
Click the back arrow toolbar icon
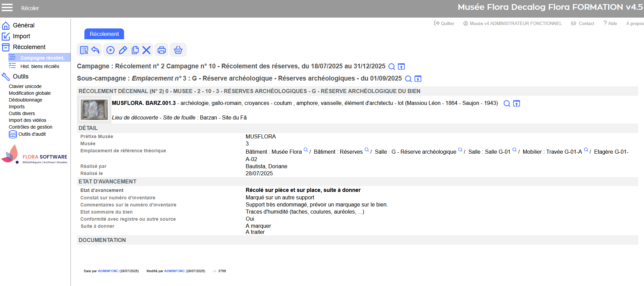pyautogui.click(x=95, y=50)
